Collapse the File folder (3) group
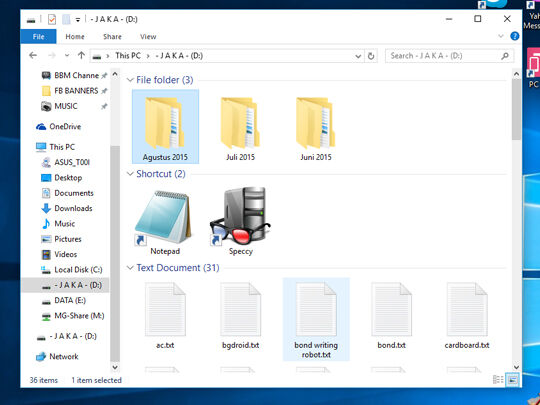The width and height of the screenshot is (540, 405). click(x=130, y=80)
